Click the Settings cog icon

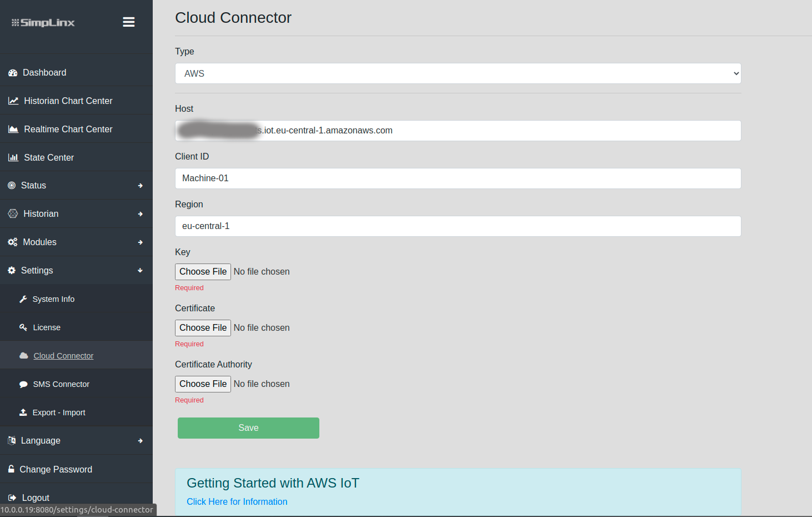(12, 271)
